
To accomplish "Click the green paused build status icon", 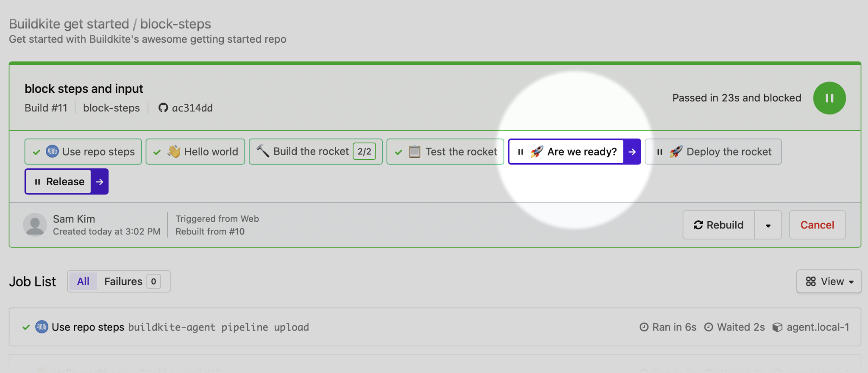I will tap(829, 98).
